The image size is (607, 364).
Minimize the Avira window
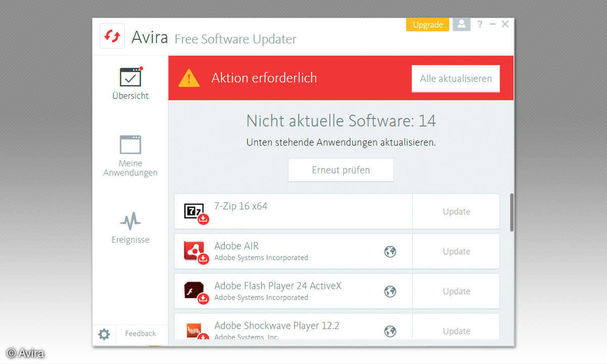pos(493,24)
